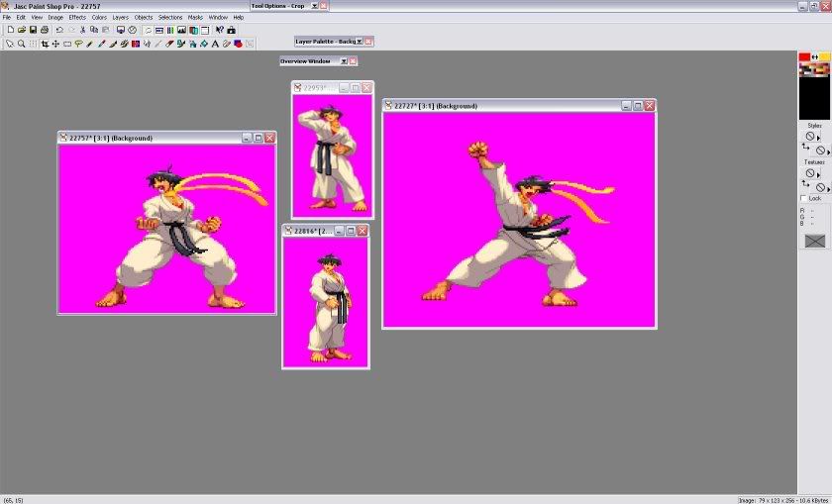Open the Layers menu
Screen dimensions: 832x504
click(121, 18)
